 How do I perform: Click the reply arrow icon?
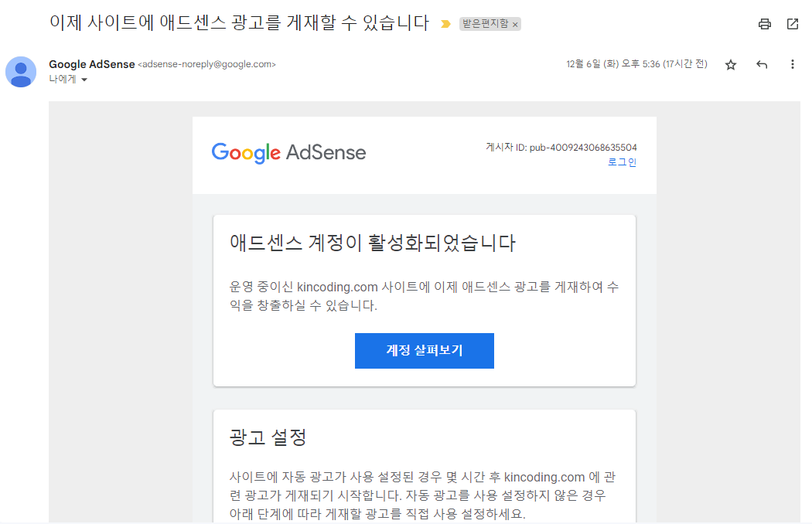click(761, 64)
